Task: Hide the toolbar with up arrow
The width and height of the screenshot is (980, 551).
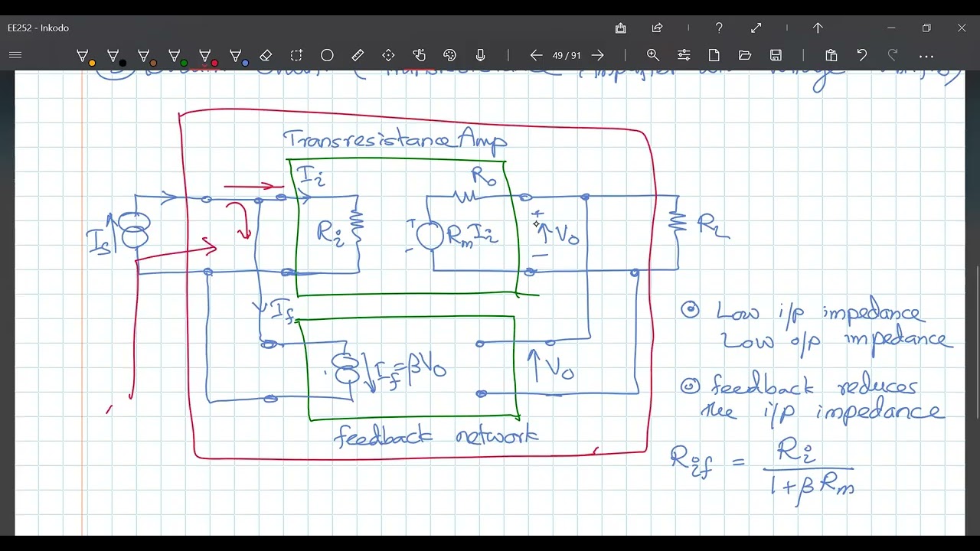Action: coord(818,28)
